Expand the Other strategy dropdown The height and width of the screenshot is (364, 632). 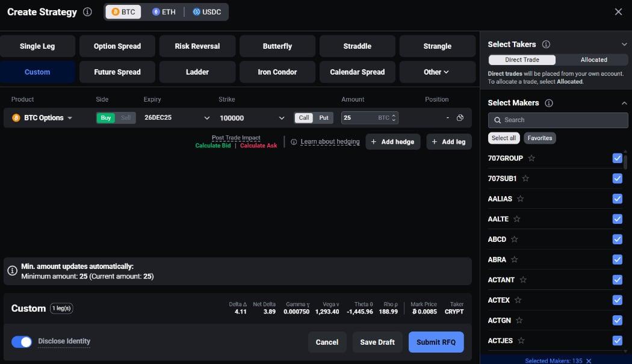point(436,72)
